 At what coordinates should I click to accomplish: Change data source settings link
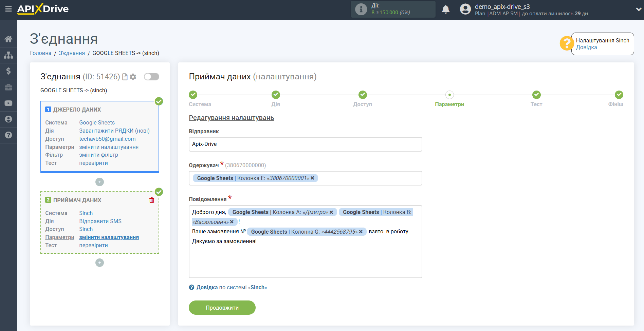(x=109, y=147)
